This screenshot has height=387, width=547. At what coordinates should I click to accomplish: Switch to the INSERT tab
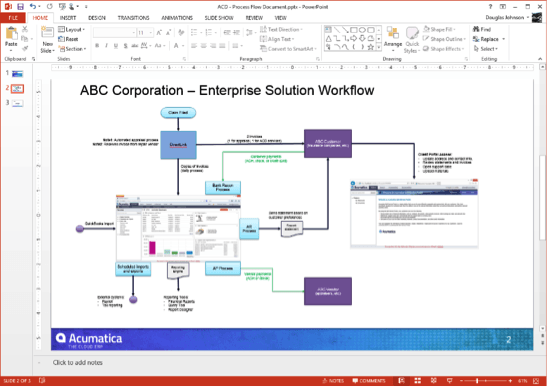(68, 18)
